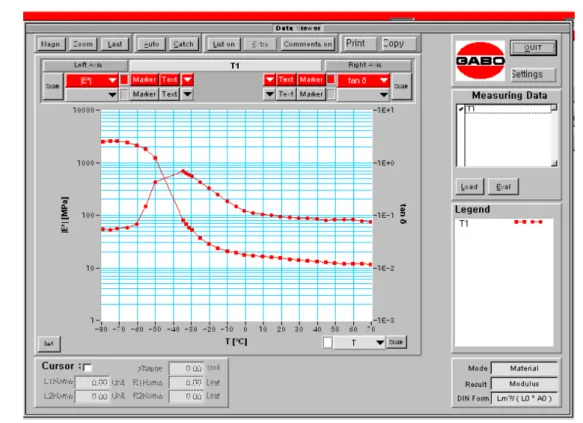
Task: Apply Auto scaling
Action: pyautogui.click(x=151, y=44)
